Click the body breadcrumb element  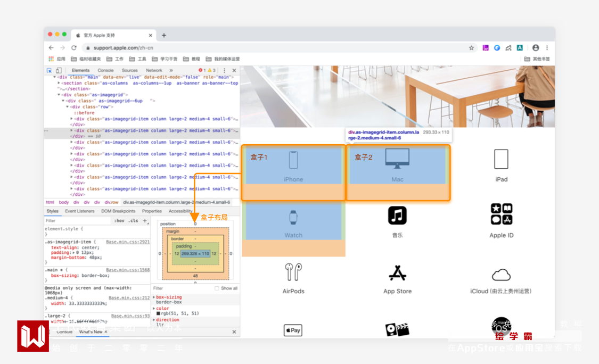point(64,202)
